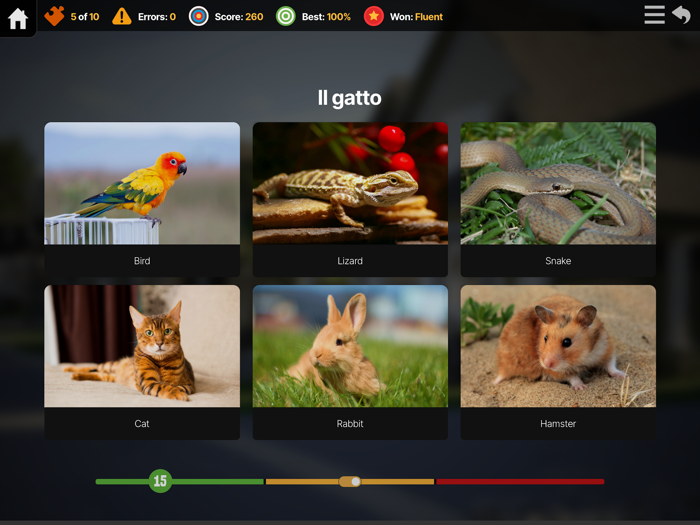Select the Snake photo
This screenshot has height=525, width=700.
pyautogui.click(x=558, y=183)
